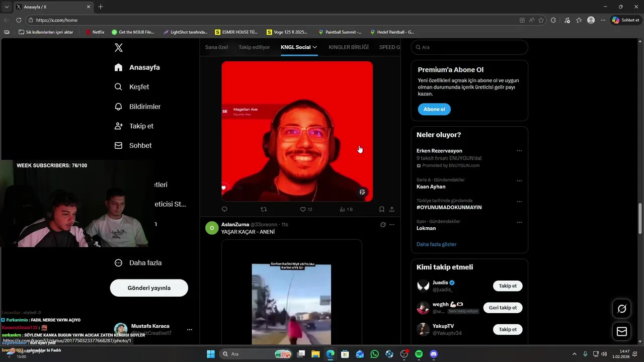This screenshot has width=644, height=362.
Task: Follow Juadis with Takip et button
Action: coord(508,286)
